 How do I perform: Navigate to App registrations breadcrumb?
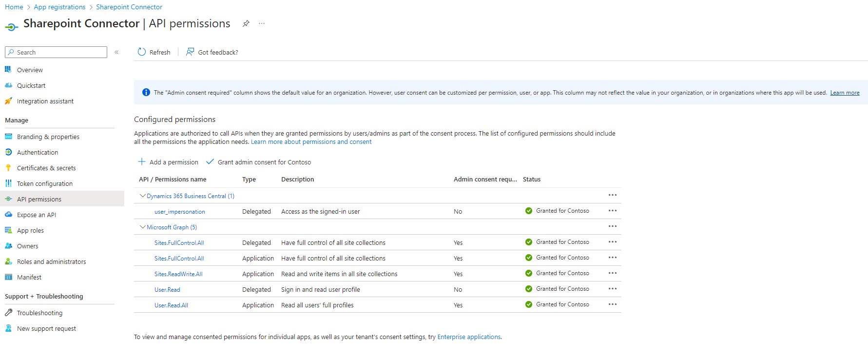click(59, 7)
